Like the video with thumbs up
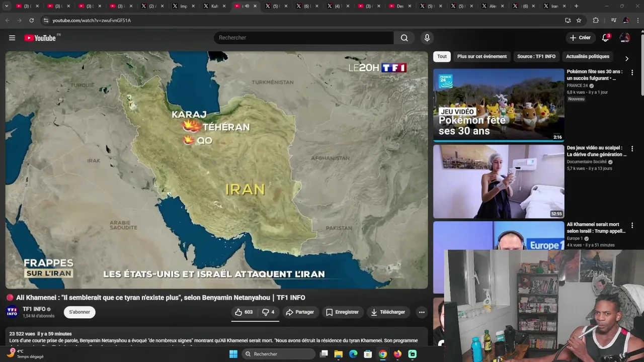The height and width of the screenshot is (362, 644). coord(244,312)
